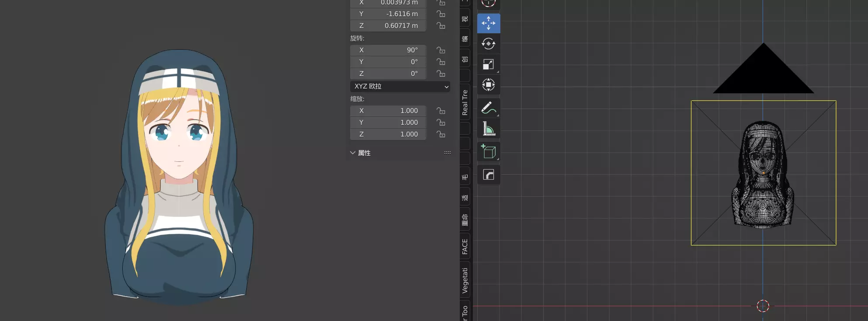
Task: Click the scale Z field 1.000
Action: click(x=388, y=134)
